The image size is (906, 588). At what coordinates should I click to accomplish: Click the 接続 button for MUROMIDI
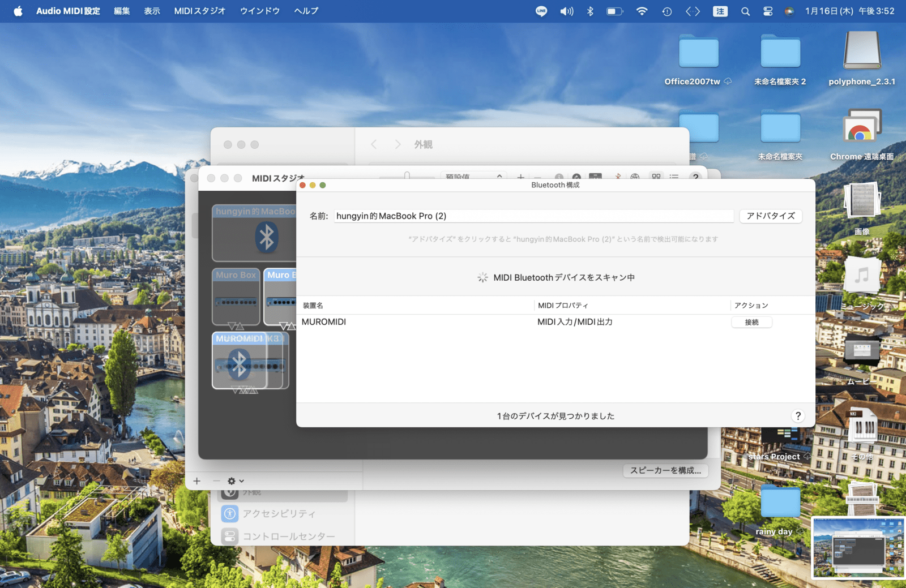(x=751, y=322)
